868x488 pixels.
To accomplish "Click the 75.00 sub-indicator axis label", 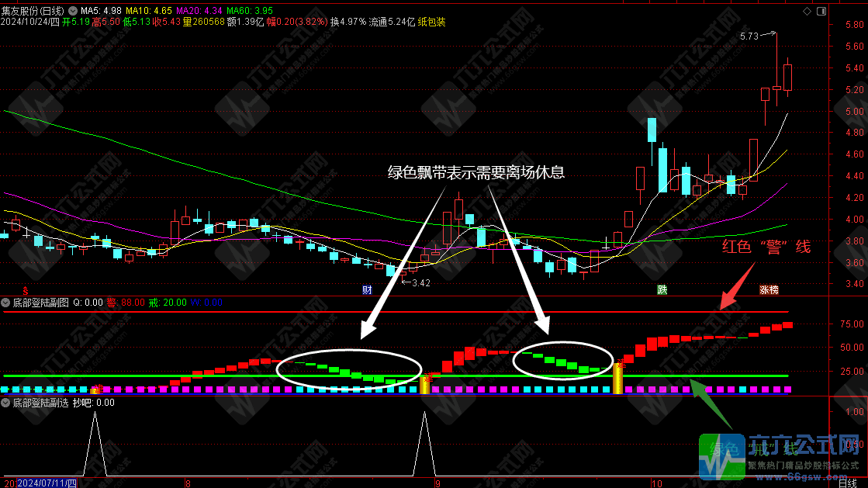I will pyautogui.click(x=852, y=324).
